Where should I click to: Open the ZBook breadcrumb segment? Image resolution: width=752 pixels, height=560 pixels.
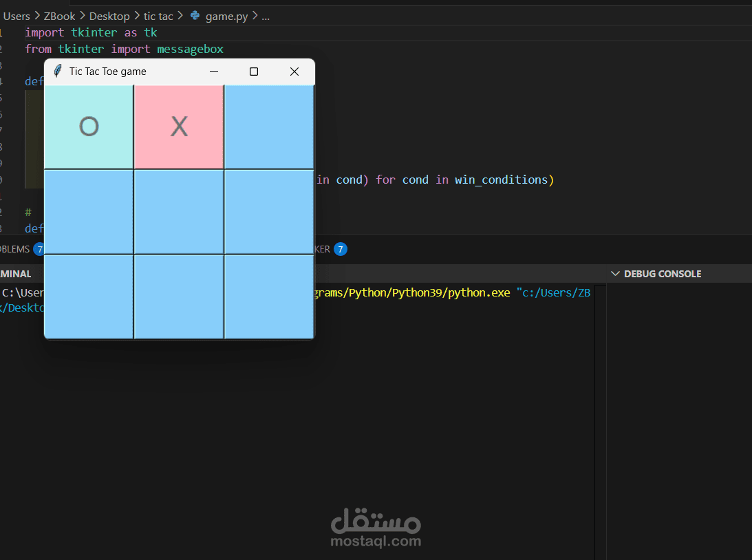pyautogui.click(x=59, y=17)
